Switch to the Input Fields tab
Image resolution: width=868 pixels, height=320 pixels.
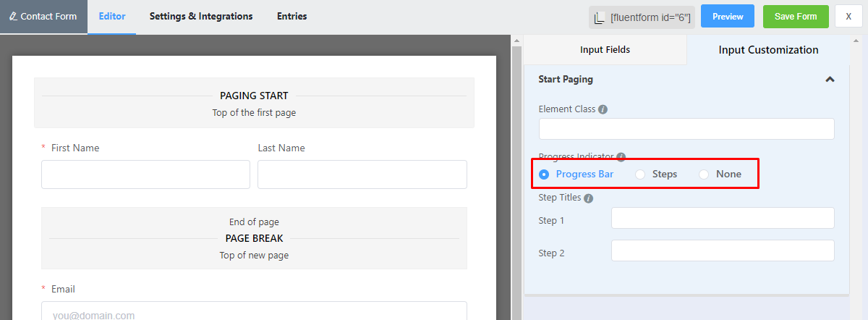point(605,50)
